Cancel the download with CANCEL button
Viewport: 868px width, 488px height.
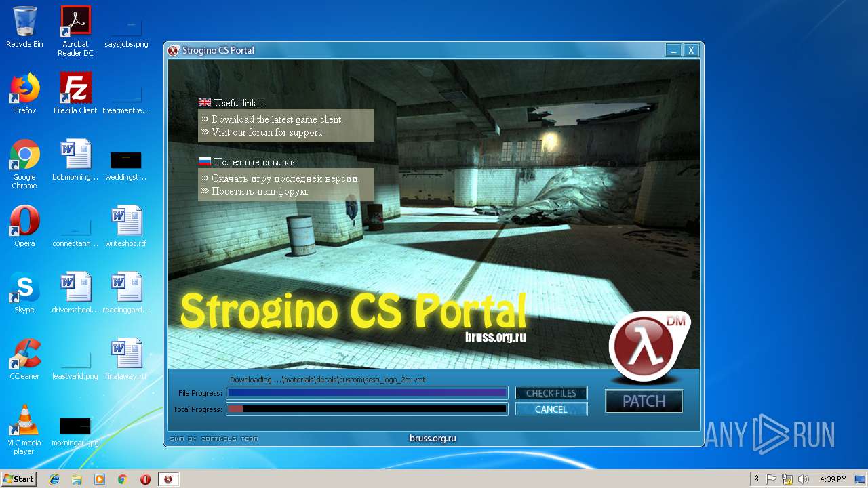[x=551, y=409]
